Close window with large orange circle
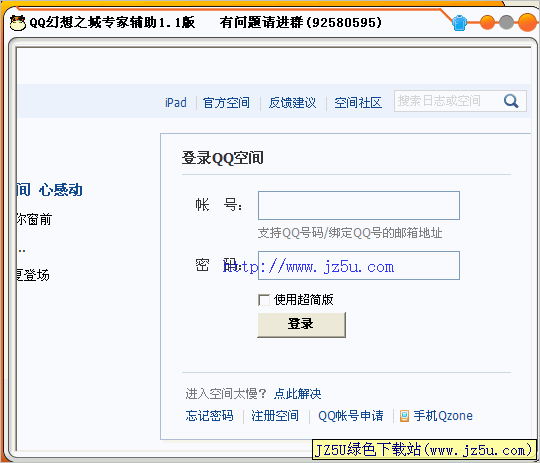 527,22
